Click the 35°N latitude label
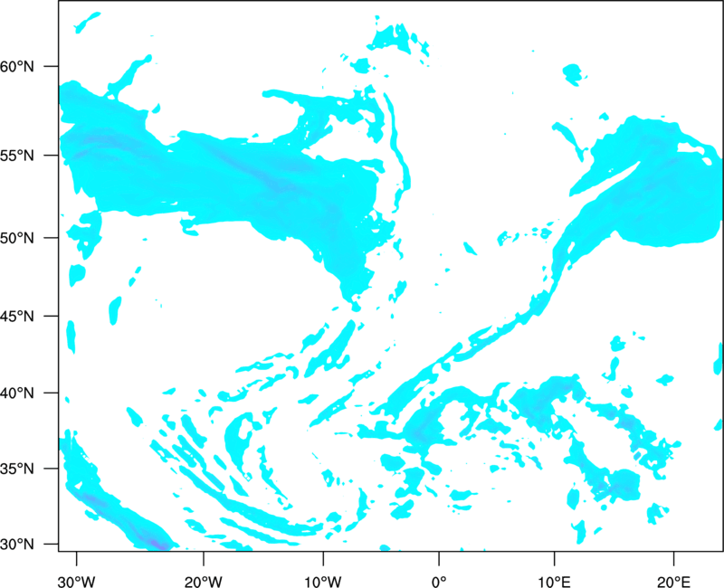 click(17, 469)
